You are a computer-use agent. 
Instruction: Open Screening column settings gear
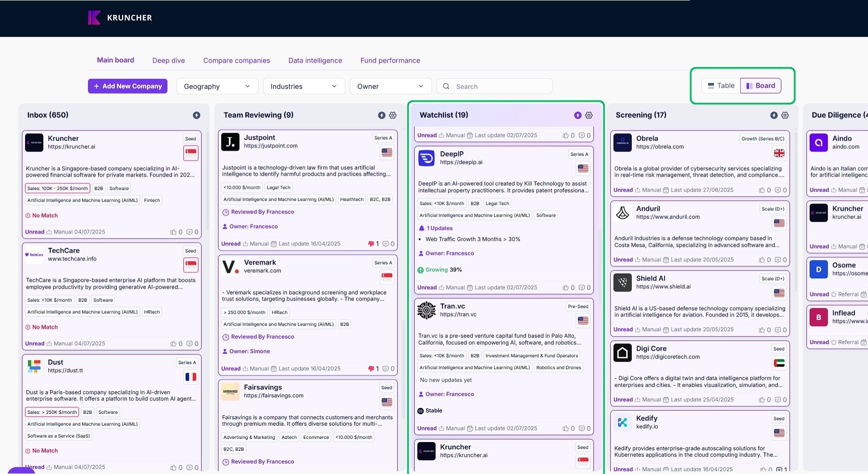point(785,115)
